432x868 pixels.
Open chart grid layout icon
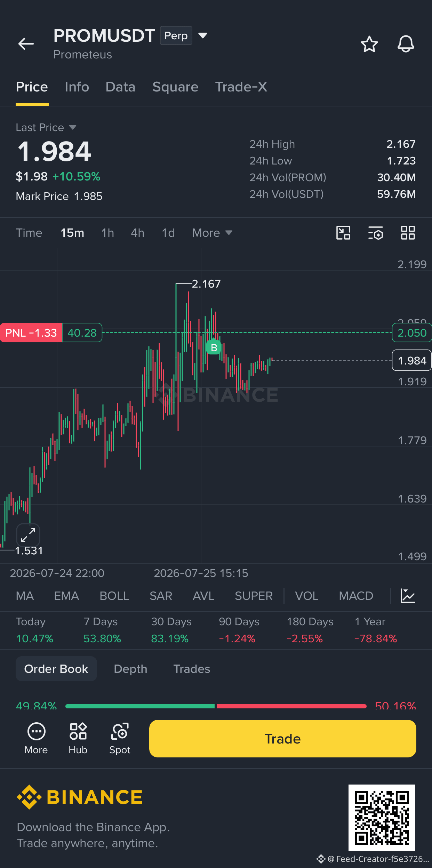[408, 233]
